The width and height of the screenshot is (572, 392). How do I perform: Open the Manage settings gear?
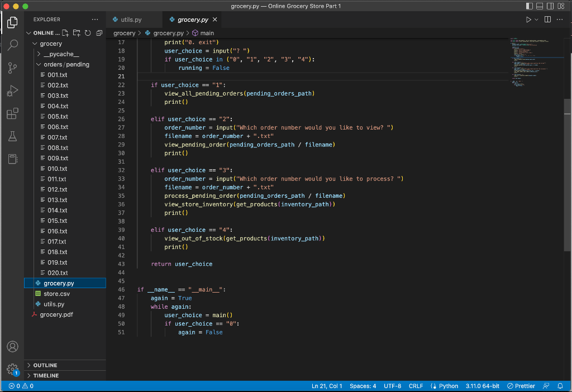point(12,369)
